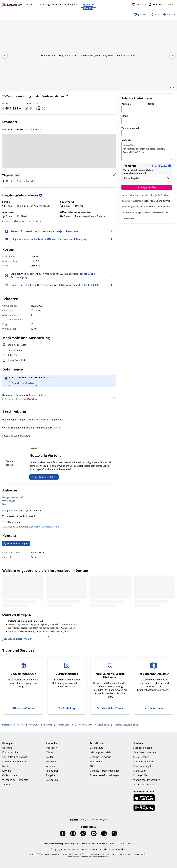Viewport: 177px width, 868px height.
Task: Expand the Mobiliar insurance section
Action: [114, 398]
